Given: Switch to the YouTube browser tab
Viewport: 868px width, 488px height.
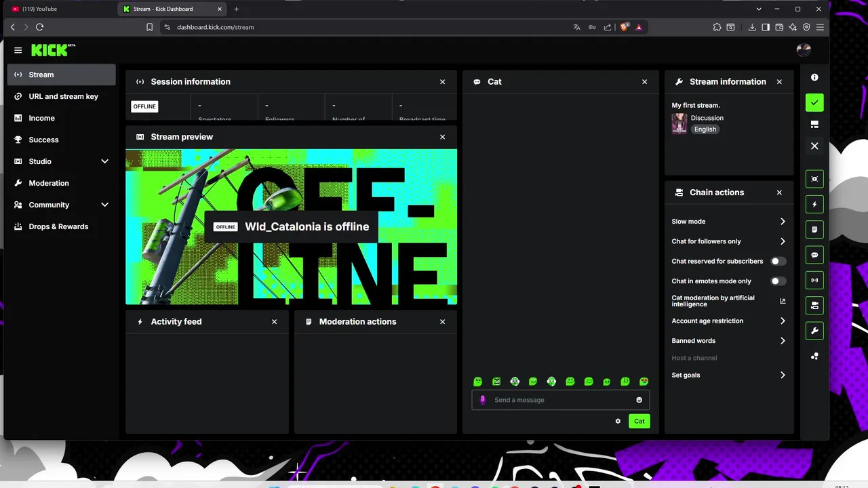Looking at the screenshot, I should pos(61,9).
